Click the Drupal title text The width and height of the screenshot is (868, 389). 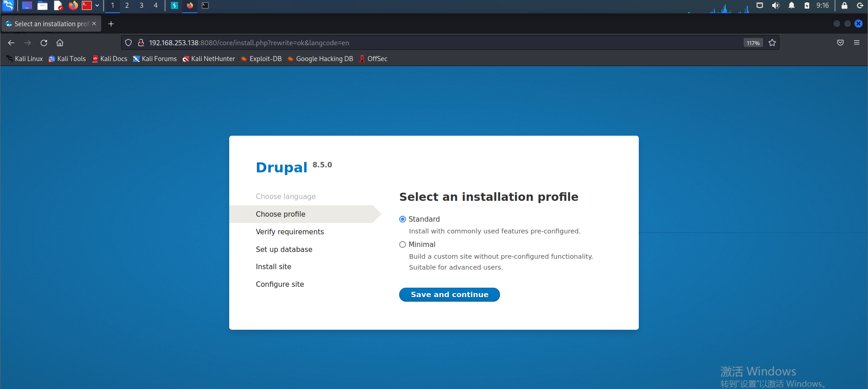pyautogui.click(x=281, y=167)
